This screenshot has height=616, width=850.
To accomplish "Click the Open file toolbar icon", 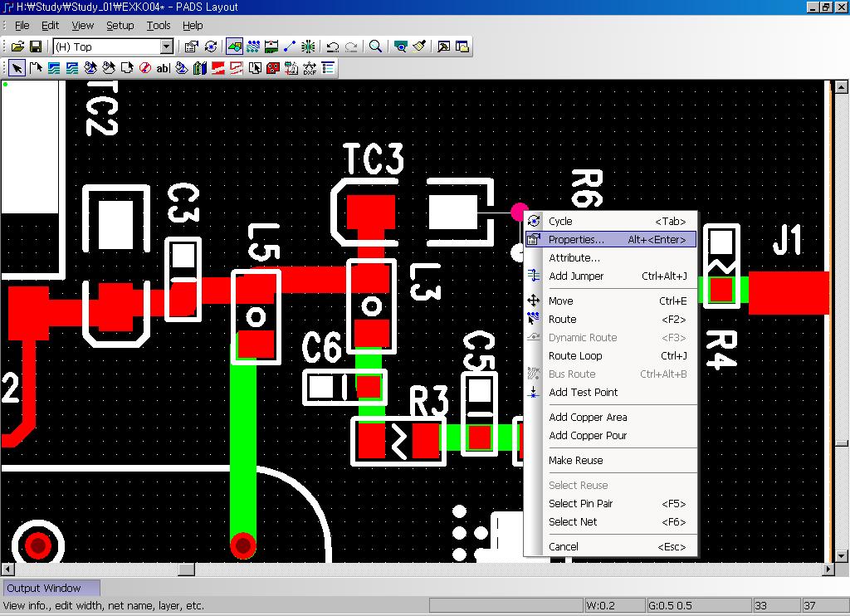I will [x=18, y=46].
